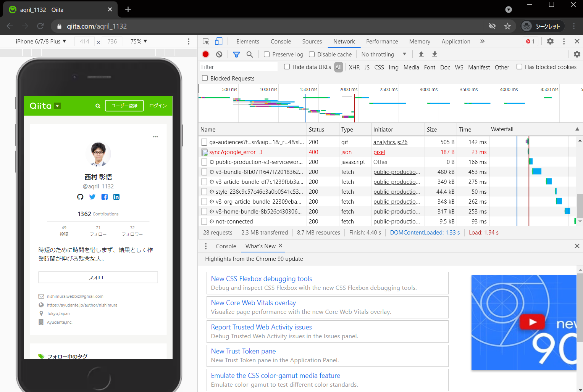Open profile card ellipsis menu

155,137
